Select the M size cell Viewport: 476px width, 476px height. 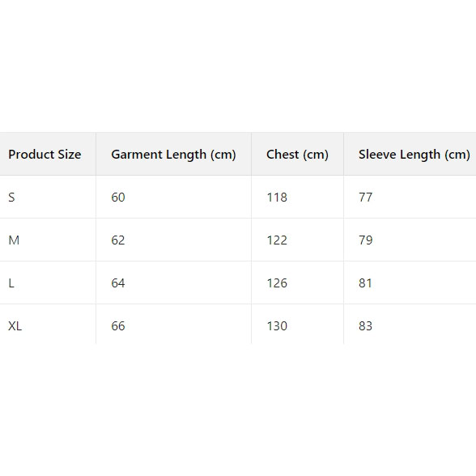(x=14, y=240)
